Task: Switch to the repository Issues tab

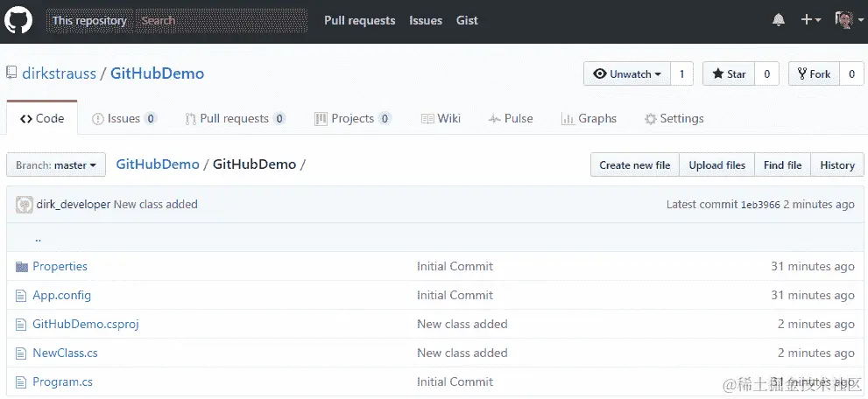Action: (x=124, y=118)
